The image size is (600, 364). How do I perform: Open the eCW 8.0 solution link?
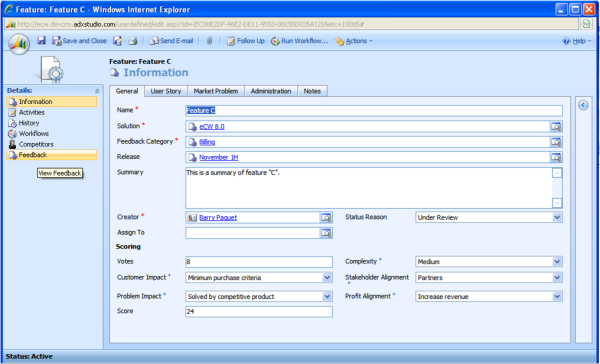tap(212, 126)
